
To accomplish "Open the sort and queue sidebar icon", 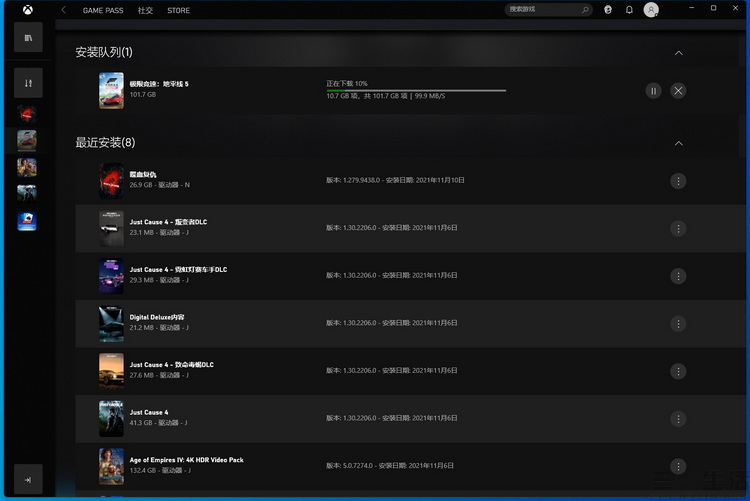I will [28, 83].
